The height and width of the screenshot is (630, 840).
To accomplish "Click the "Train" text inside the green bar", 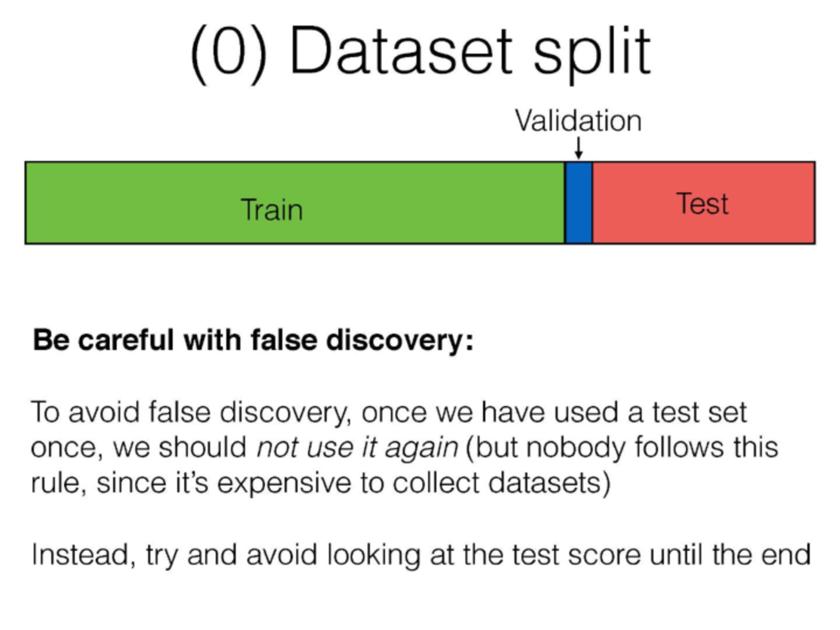I will tap(272, 209).
